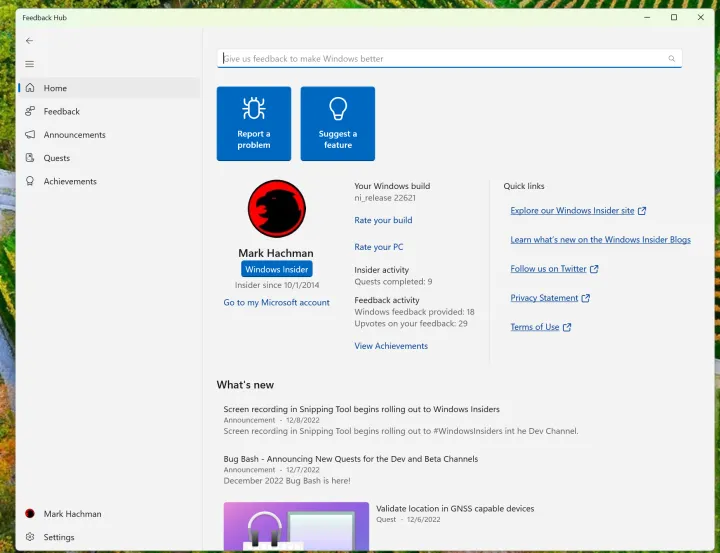Screen dimensions: 720x553
Task: Click external link icon beside Follow us on Twitter
Action: click(594, 269)
